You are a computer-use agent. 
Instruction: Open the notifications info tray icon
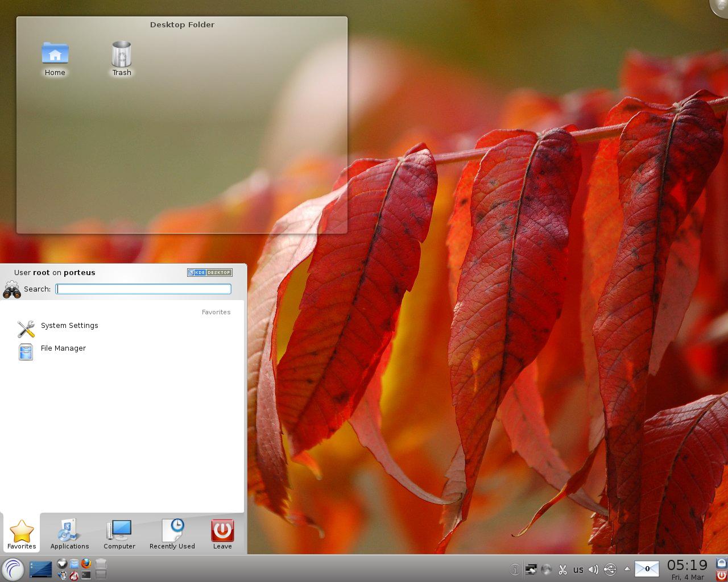(x=515, y=569)
